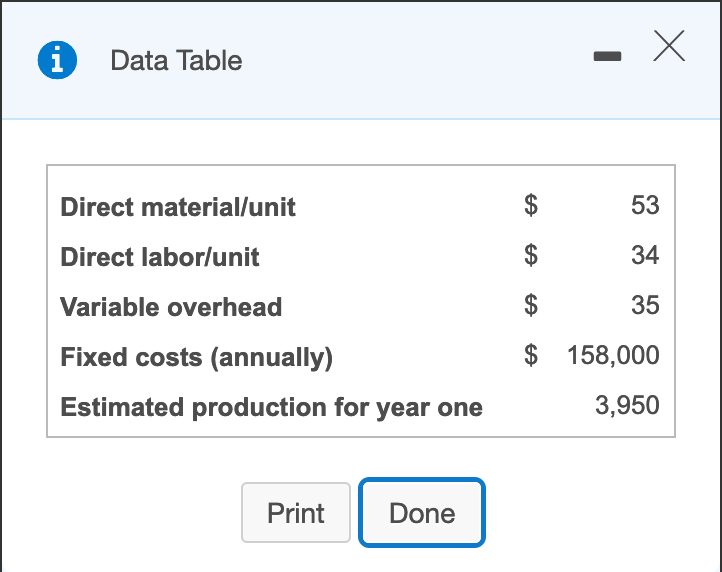Click the fixed costs value 158,000
Screen dimensions: 722x572
[x=613, y=355]
